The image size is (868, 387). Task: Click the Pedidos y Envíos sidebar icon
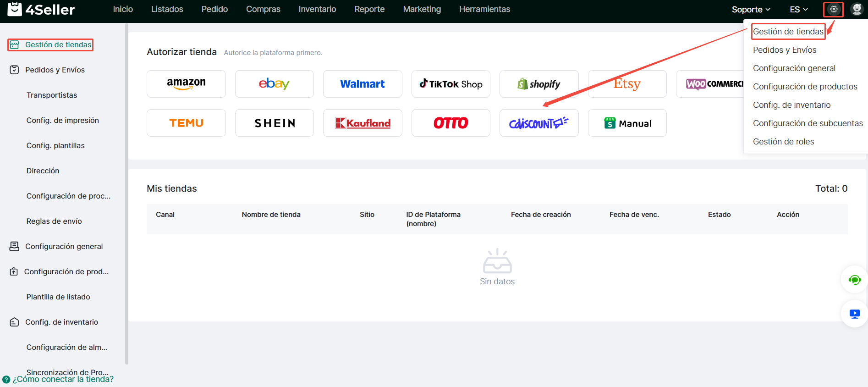pos(15,70)
